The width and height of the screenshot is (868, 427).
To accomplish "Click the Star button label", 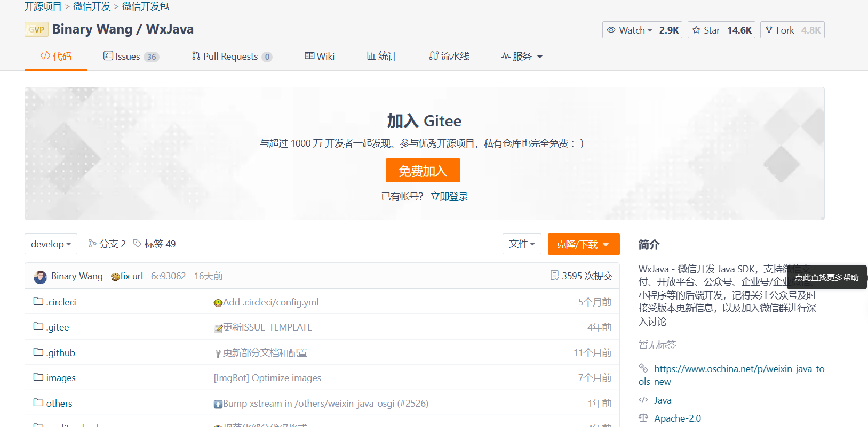I will click(x=712, y=30).
